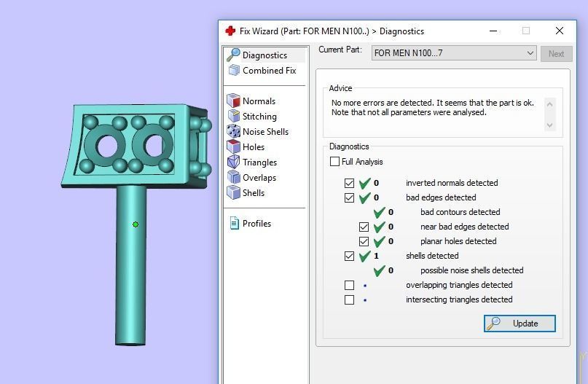This screenshot has height=384, width=588.
Task: Click the green point on the handle
Action: (x=136, y=224)
